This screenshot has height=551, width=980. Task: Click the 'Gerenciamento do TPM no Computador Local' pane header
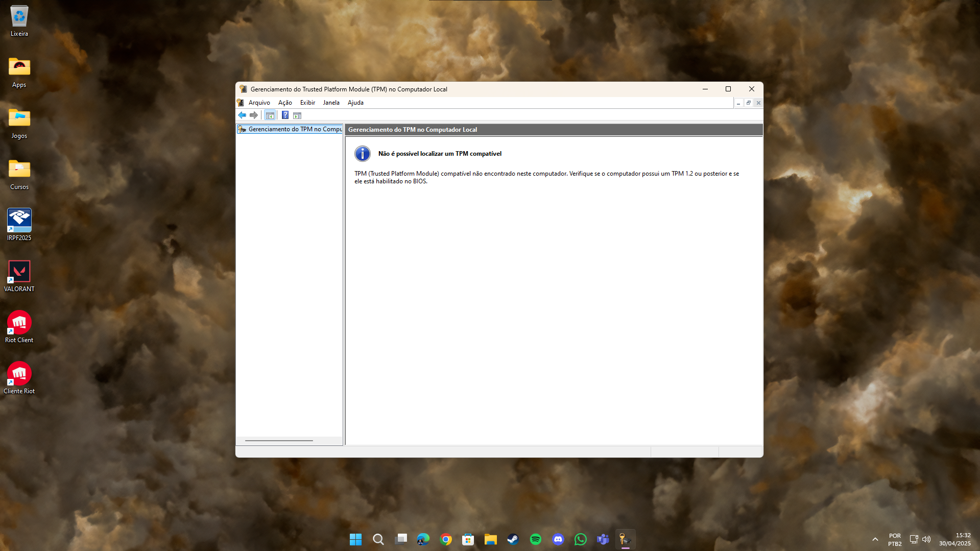554,130
